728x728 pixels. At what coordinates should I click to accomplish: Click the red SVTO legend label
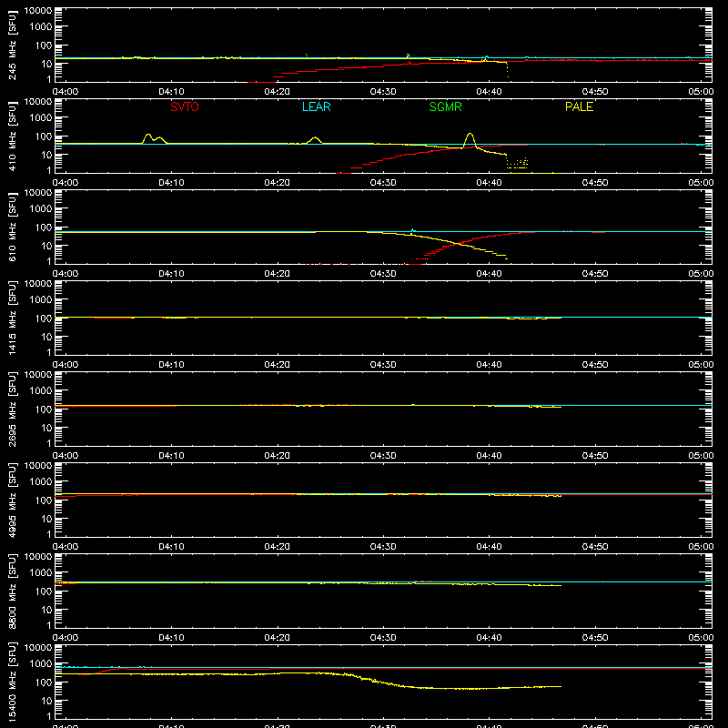tap(185, 106)
